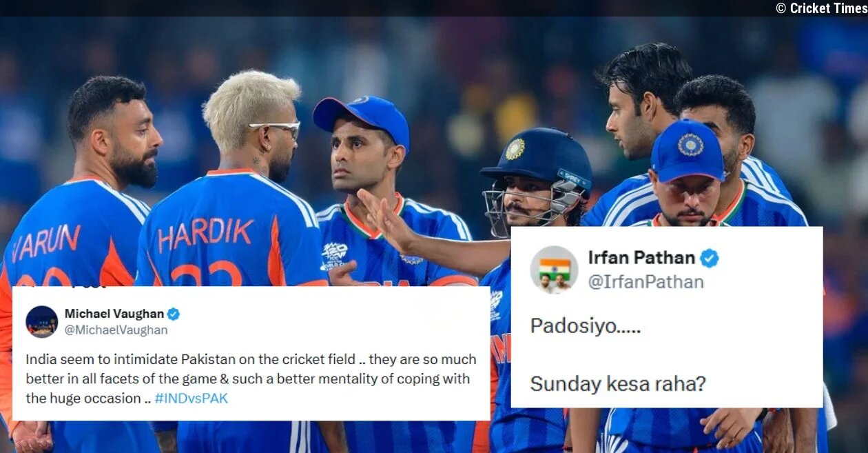Click the Irfan Pathan display name
This screenshot has width=868, height=453.
click(641, 258)
